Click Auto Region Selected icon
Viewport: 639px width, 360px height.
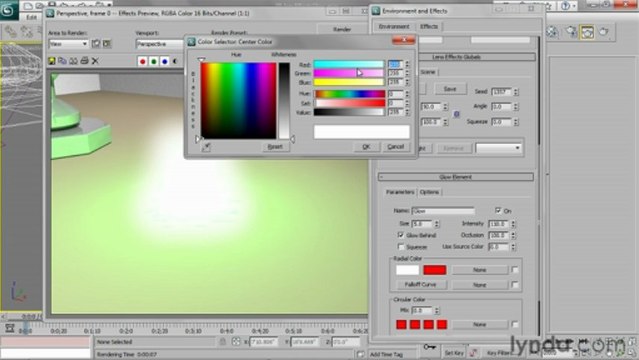(107, 44)
